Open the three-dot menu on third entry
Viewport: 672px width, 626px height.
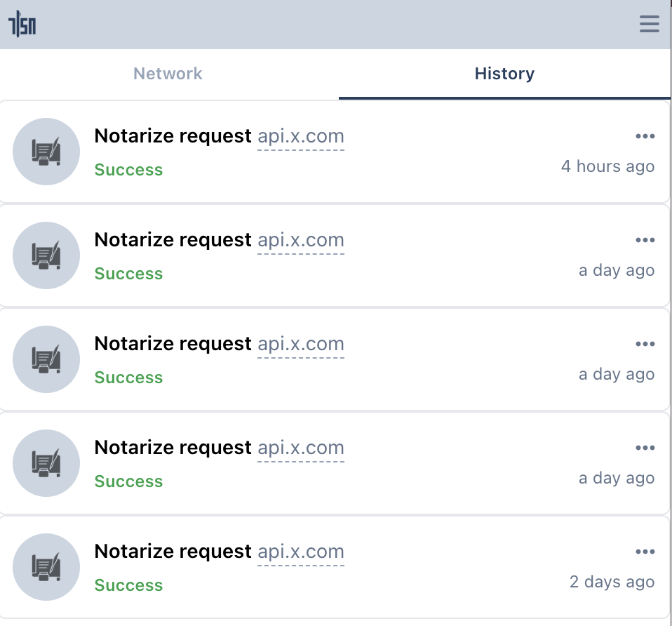pos(645,343)
